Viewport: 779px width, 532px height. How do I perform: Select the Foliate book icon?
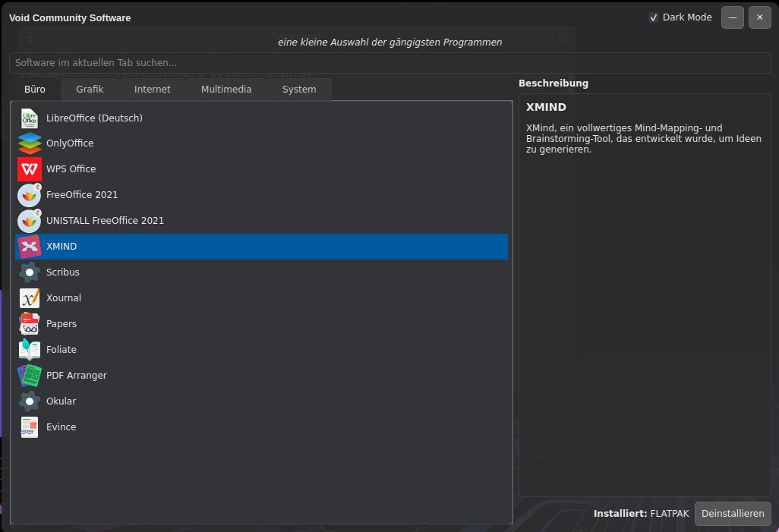30,350
